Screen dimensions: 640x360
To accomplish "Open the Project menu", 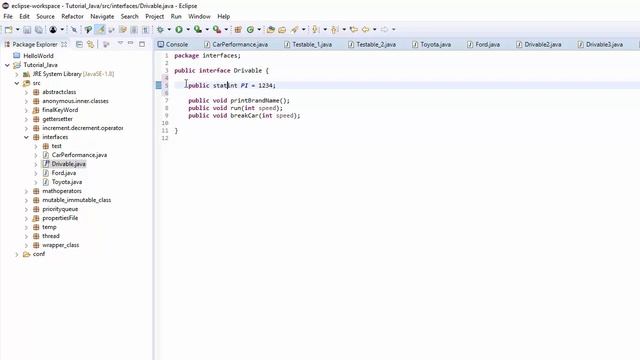I will pos(155,16).
